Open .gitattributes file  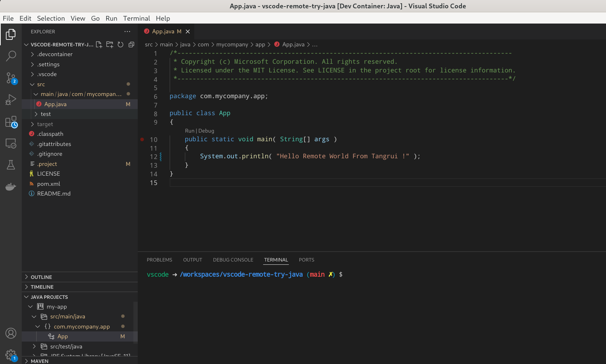tap(80, 144)
